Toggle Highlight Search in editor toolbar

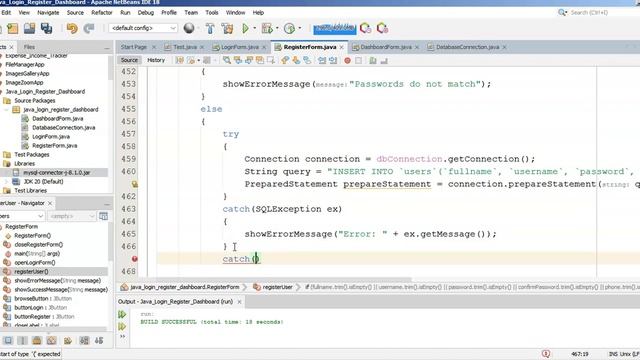click(260, 60)
